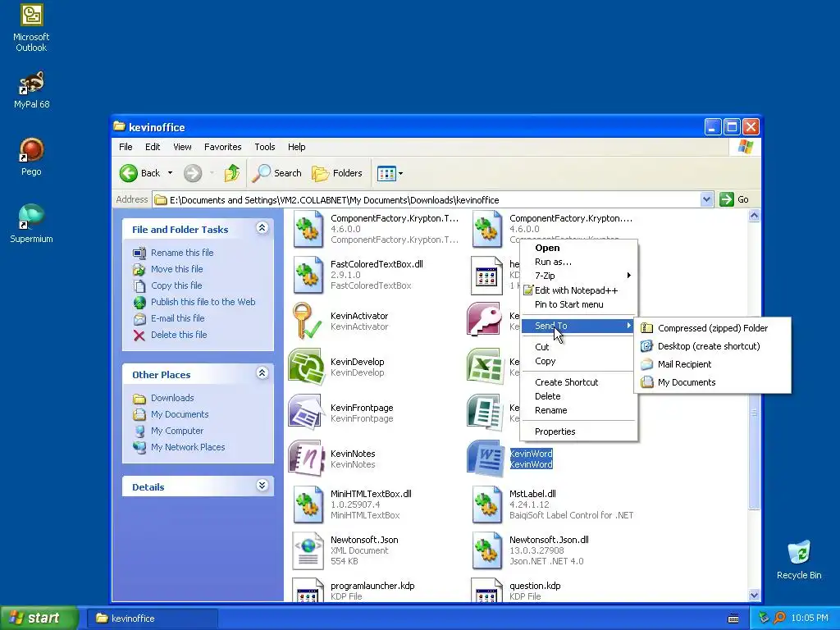This screenshot has height=630, width=840.
Task: Select the question.kdp file icon
Action: 487,591
